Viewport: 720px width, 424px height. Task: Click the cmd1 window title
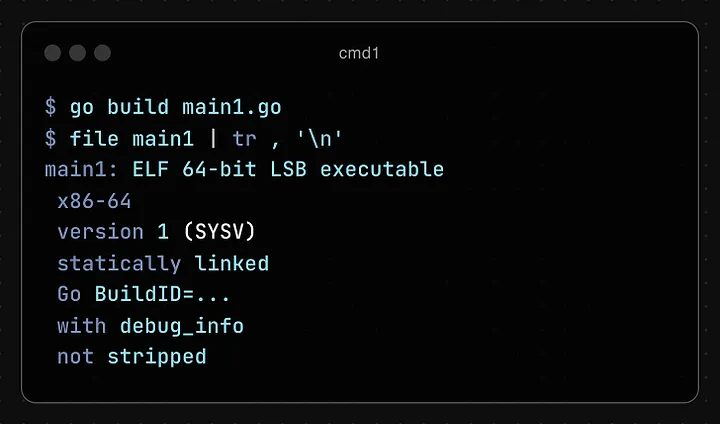[359, 53]
